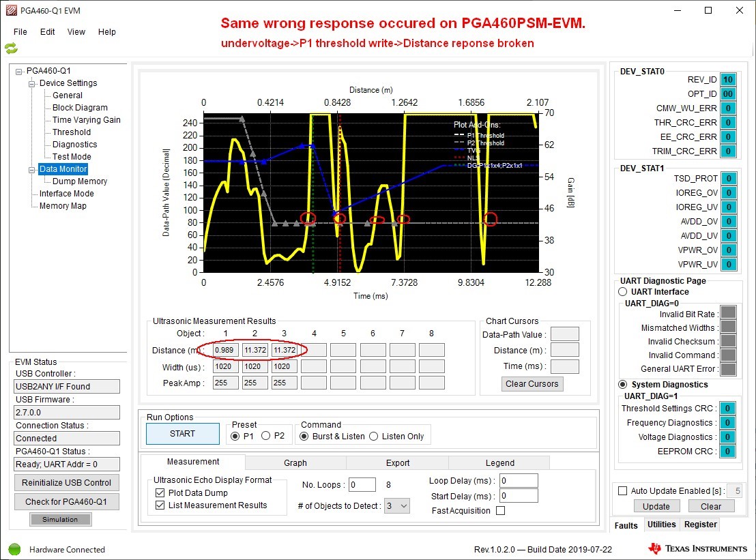
Task: Select the Faults tab
Action: tap(626, 525)
